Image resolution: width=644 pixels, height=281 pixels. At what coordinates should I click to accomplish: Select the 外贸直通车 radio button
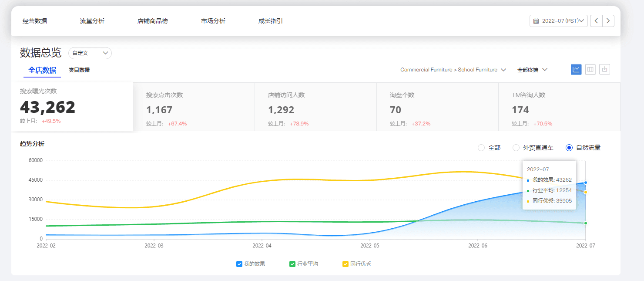pyautogui.click(x=516, y=148)
